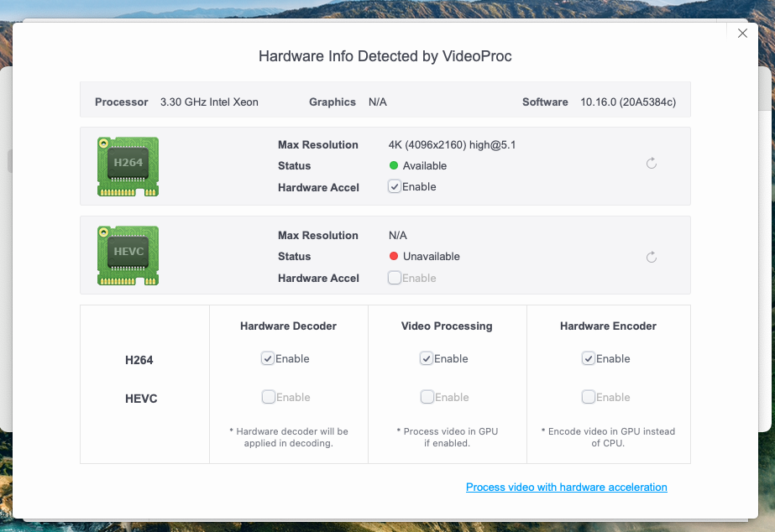This screenshot has width=775, height=532.
Task: Click the H264 chip icon
Action: [128, 166]
